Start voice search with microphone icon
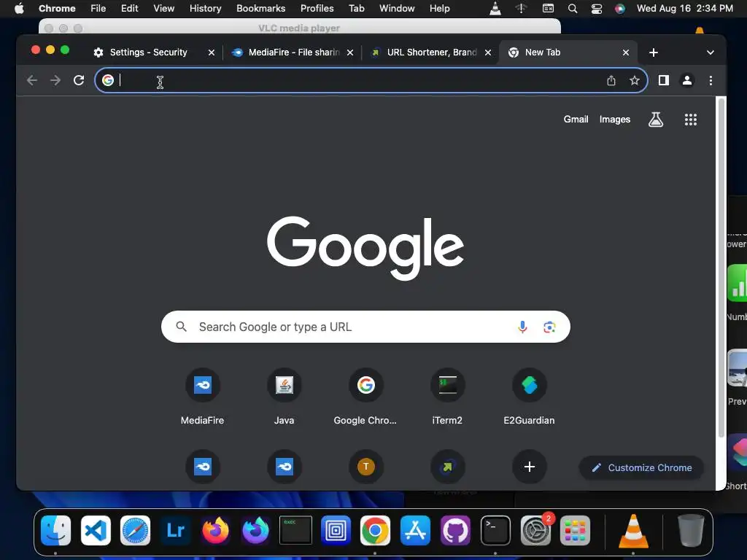 coord(522,327)
